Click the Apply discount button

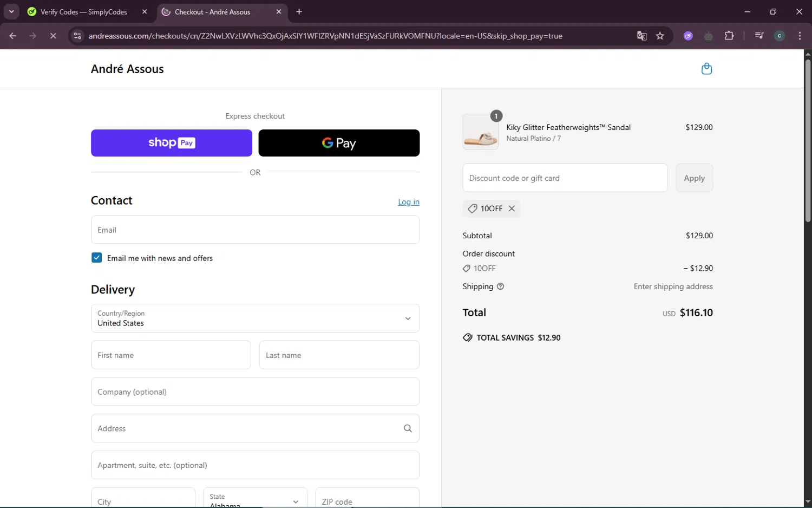694,178
